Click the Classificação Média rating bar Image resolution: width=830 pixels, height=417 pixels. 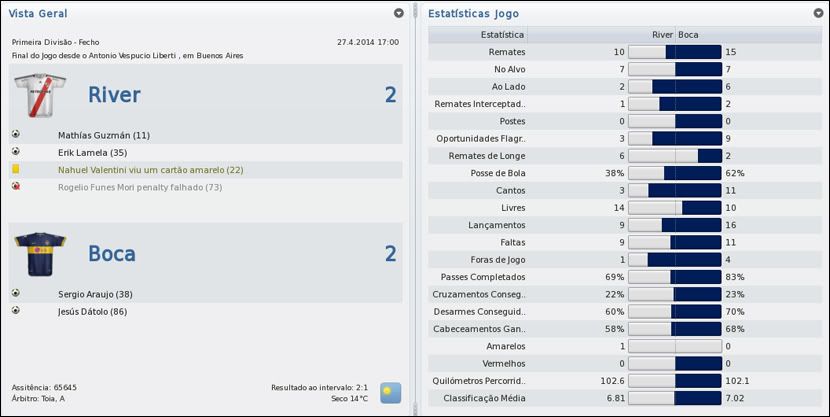(675, 398)
